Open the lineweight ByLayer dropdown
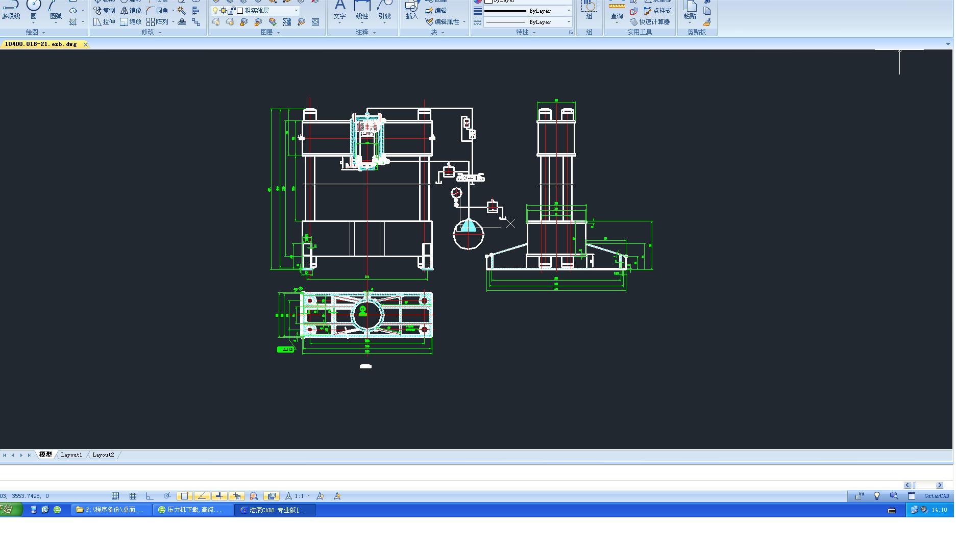The image size is (980, 551). [569, 11]
